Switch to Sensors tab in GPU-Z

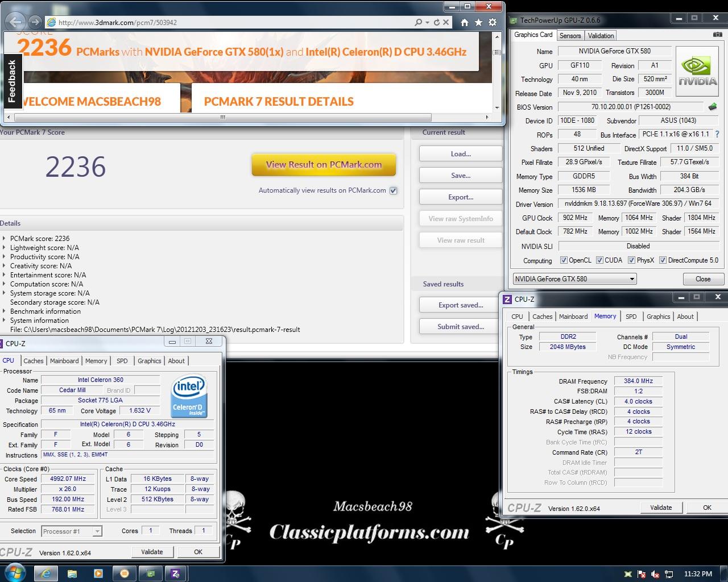coord(570,35)
